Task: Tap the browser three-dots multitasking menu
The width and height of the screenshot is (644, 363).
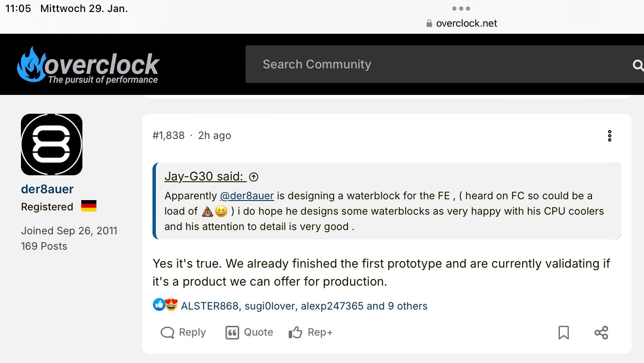Action: click(x=461, y=9)
